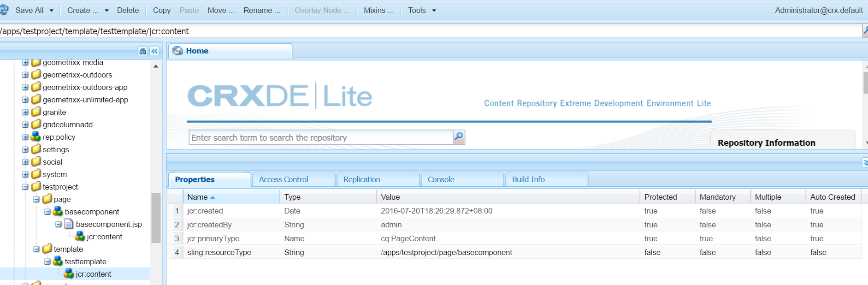Click the cq:PageContent value cell
The height and width of the screenshot is (285, 868).
[508, 238]
